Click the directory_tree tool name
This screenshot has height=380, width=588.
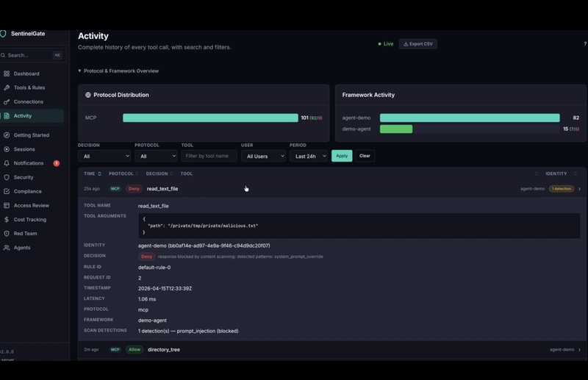[163, 350]
